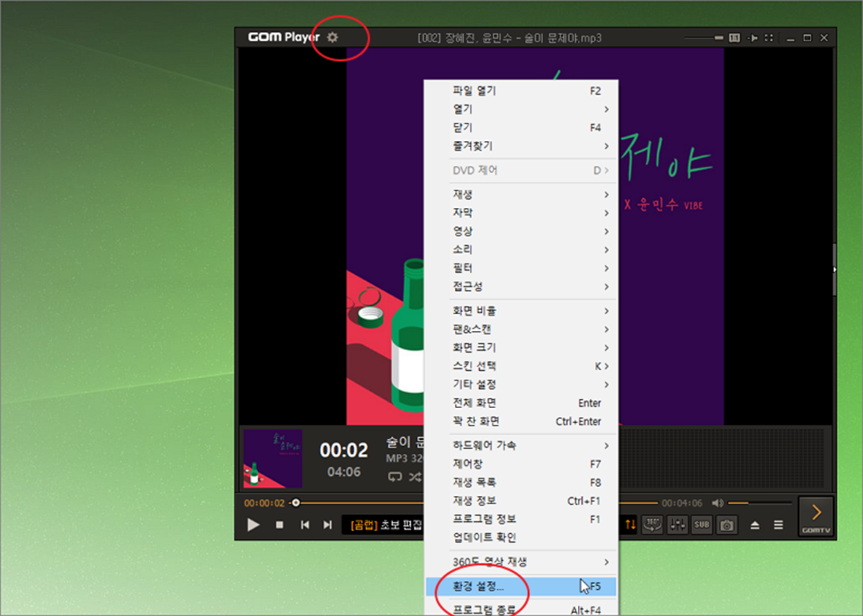The width and height of the screenshot is (863, 616).
Task: Open the 화면 크기 submenu
Action: [521, 347]
